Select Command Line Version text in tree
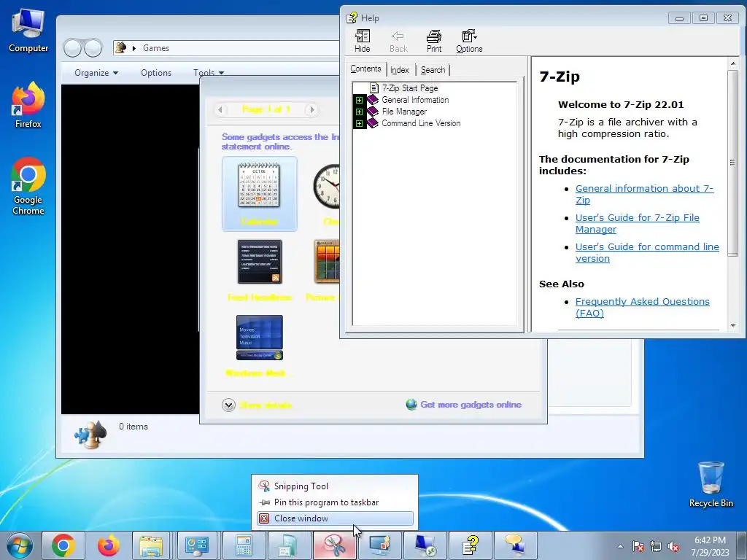This screenshot has height=560, width=747. [421, 123]
